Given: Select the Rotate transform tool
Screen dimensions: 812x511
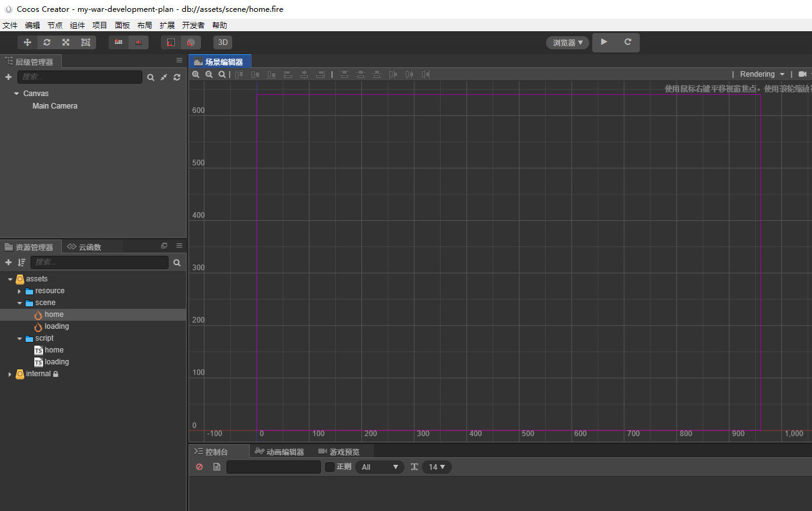Looking at the screenshot, I should (47, 42).
